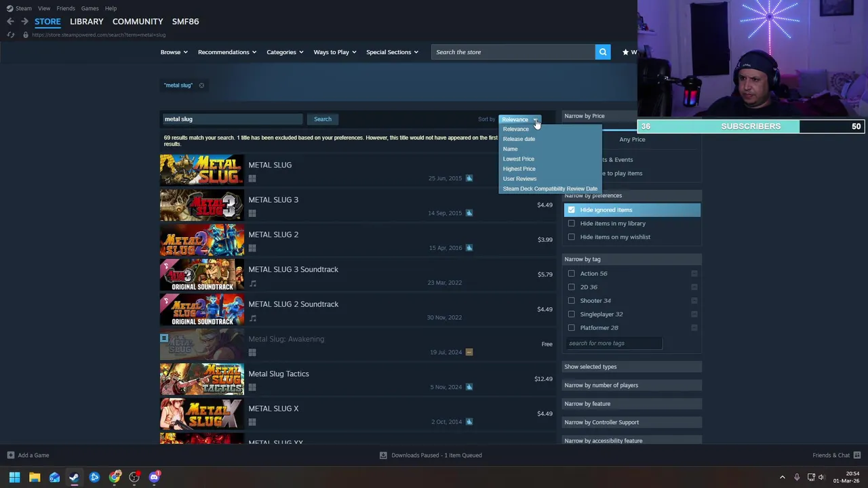Show hidden system tray icons
Image resolution: width=868 pixels, height=488 pixels.
(x=782, y=477)
